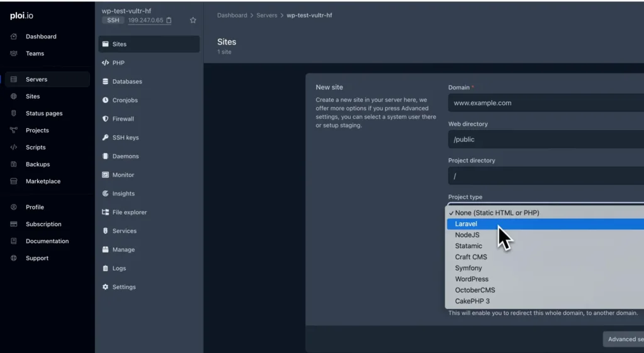This screenshot has height=353, width=644.
Task: Click the Daemons icon
Action: click(105, 156)
